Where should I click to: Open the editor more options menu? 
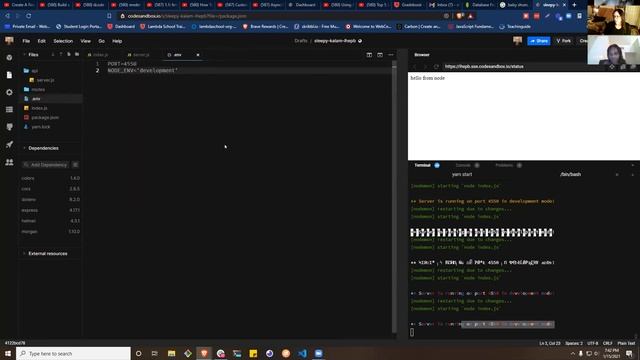391,55
